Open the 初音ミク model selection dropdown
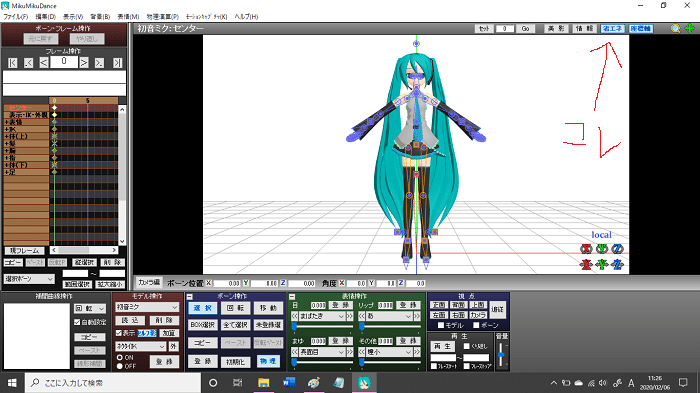This screenshot has height=393, width=700. coord(147,307)
